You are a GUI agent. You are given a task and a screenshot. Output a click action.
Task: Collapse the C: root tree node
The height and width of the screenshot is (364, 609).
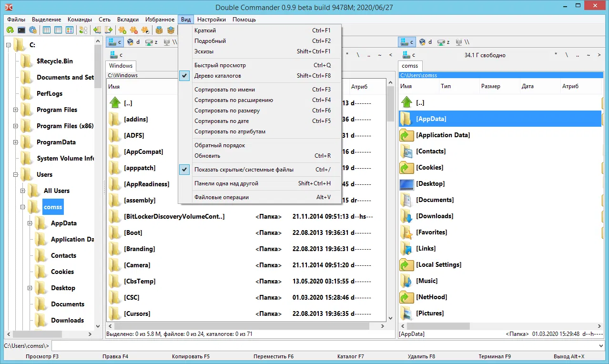click(9, 45)
